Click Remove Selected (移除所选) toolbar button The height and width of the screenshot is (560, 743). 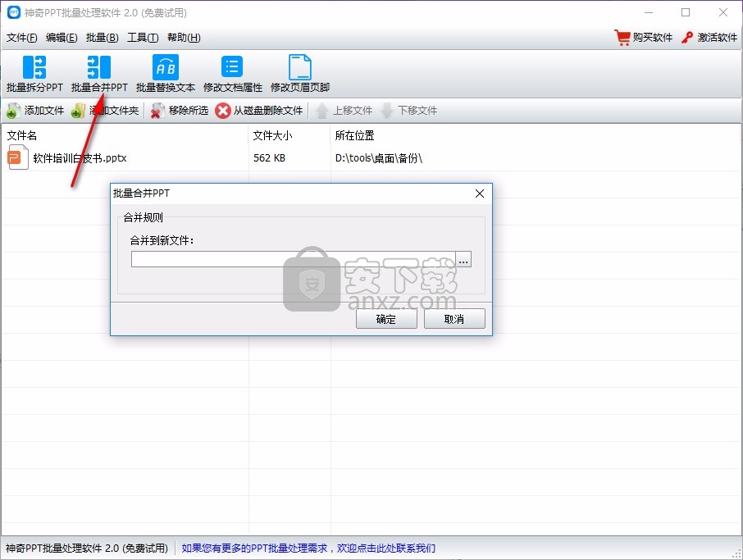(x=179, y=111)
